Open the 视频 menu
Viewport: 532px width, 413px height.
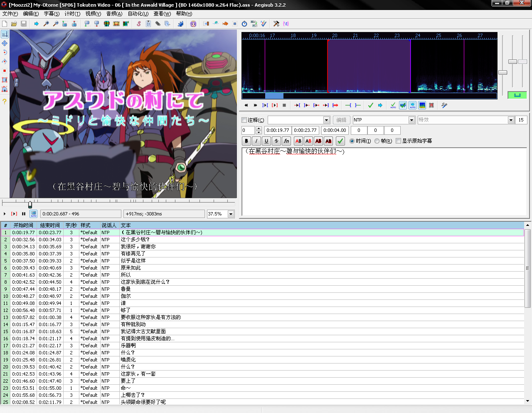pyautogui.click(x=93, y=14)
